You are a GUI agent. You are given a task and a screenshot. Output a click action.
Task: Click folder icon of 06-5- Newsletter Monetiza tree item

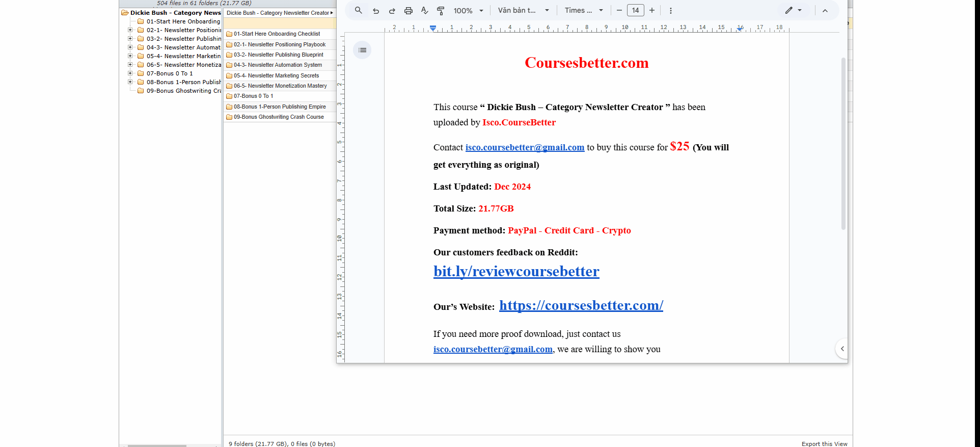(x=141, y=65)
